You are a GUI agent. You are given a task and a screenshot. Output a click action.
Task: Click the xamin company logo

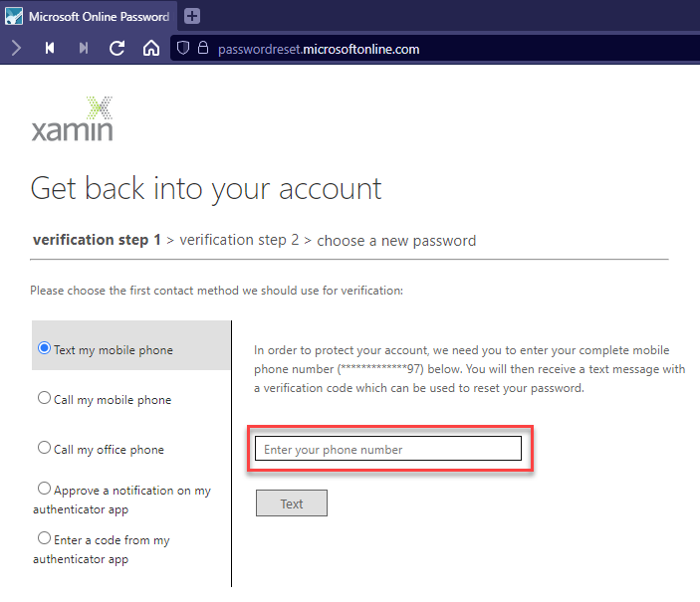click(73, 119)
